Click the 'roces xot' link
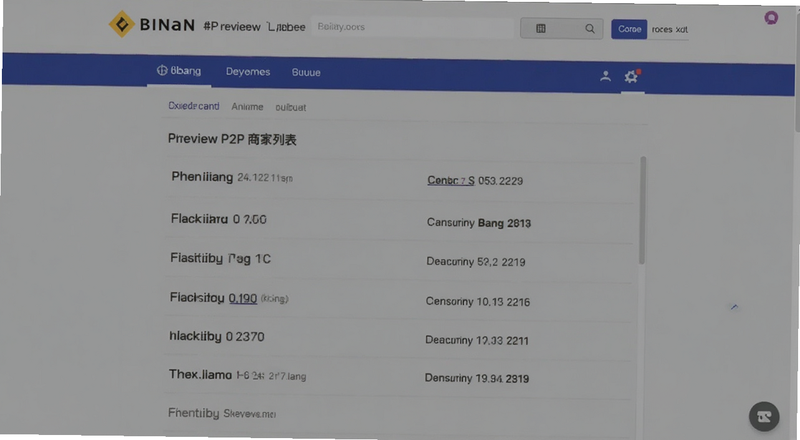 669,30
